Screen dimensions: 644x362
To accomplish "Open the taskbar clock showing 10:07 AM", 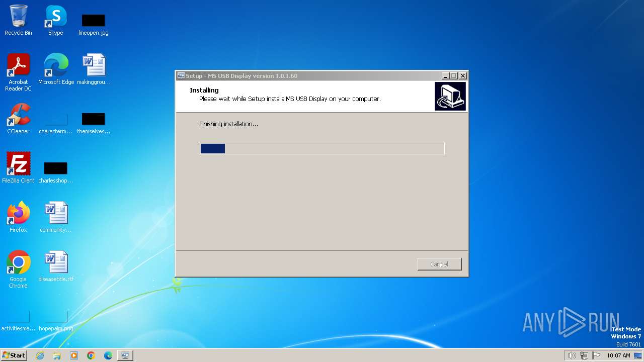I will pyautogui.click(x=618, y=355).
